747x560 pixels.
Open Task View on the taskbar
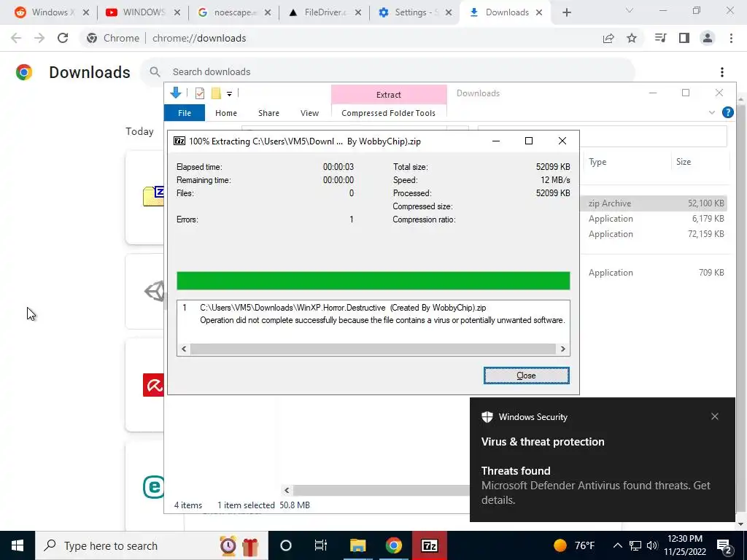(321, 545)
